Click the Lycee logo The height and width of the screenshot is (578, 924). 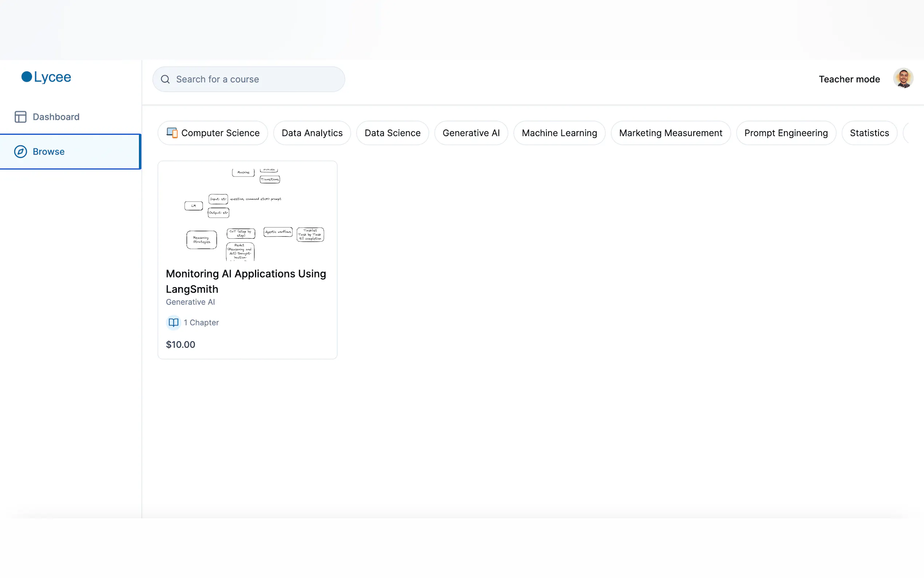[46, 77]
